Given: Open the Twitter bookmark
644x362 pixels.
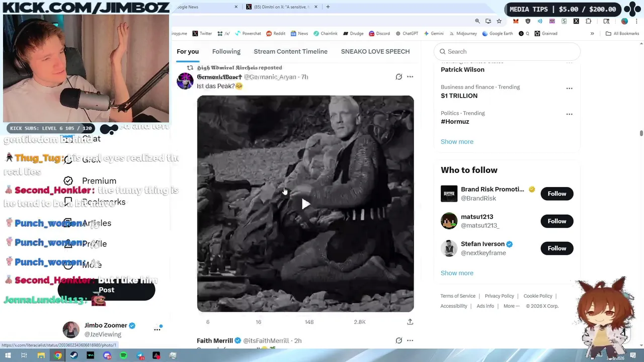Looking at the screenshot, I should pos(202,34).
